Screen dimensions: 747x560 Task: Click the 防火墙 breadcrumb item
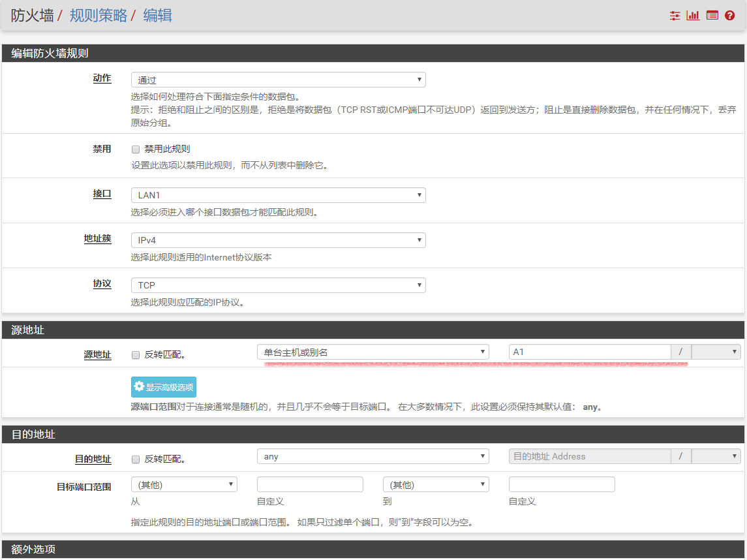tap(32, 16)
